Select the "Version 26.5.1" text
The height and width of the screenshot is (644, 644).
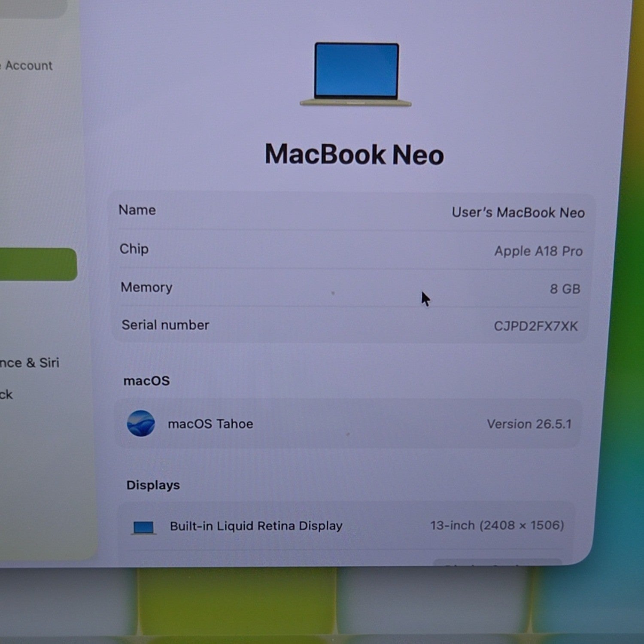(529, 424)
